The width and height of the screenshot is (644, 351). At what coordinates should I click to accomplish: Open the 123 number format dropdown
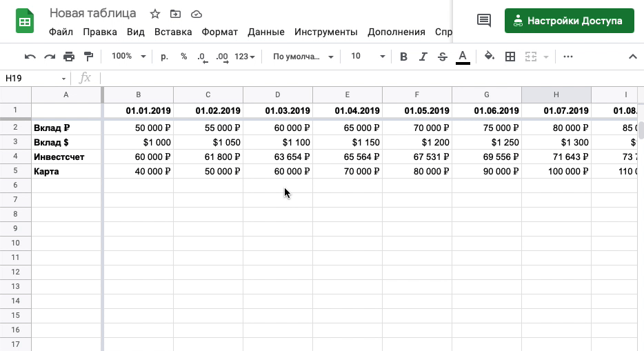coord(244,57)
